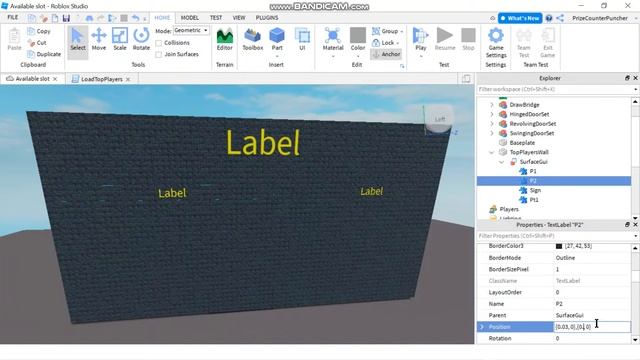Screen dimensions: 640x360
Task: Click the Save icon in quick access bar
Action: pos(66,18)
